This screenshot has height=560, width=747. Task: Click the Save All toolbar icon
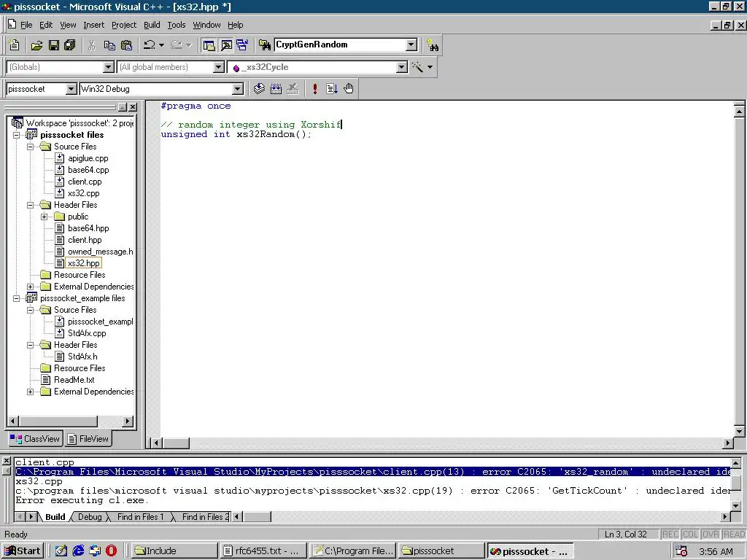pyautogui.click(x=69, y=45)
